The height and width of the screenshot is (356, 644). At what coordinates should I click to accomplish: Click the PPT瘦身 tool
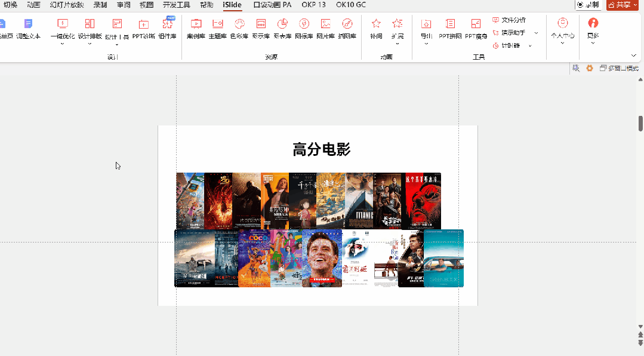[x=476, y=29]
